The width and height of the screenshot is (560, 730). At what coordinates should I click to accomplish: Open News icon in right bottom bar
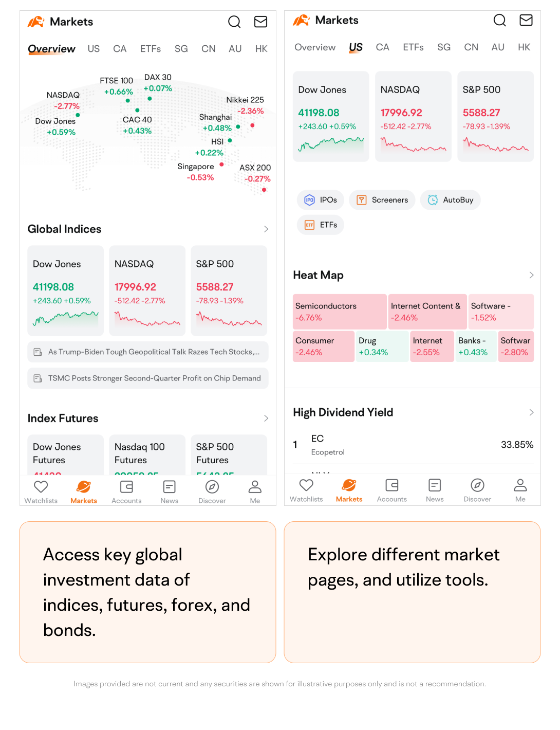pos(435,485)
